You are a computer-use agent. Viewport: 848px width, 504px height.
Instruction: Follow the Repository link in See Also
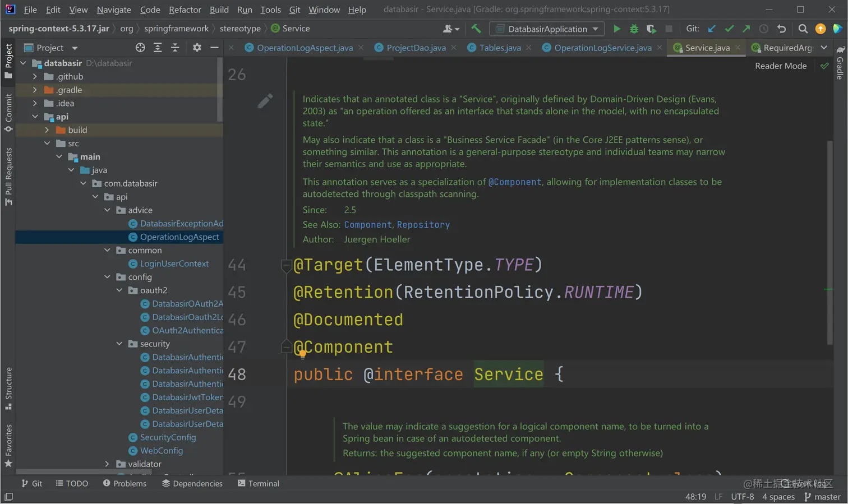click(x=423, y=225)
